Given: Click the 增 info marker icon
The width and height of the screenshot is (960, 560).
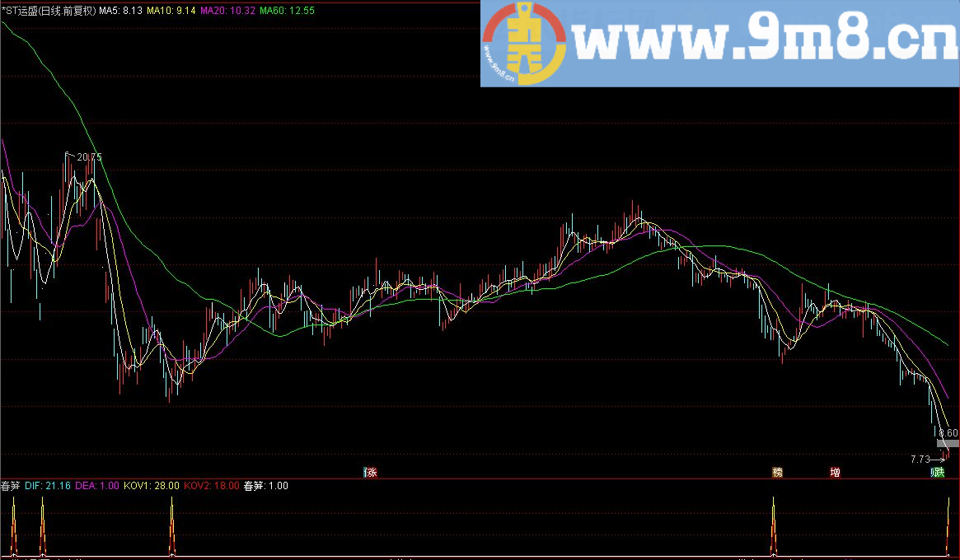Looking at the screenshot, I should [835, 473].
